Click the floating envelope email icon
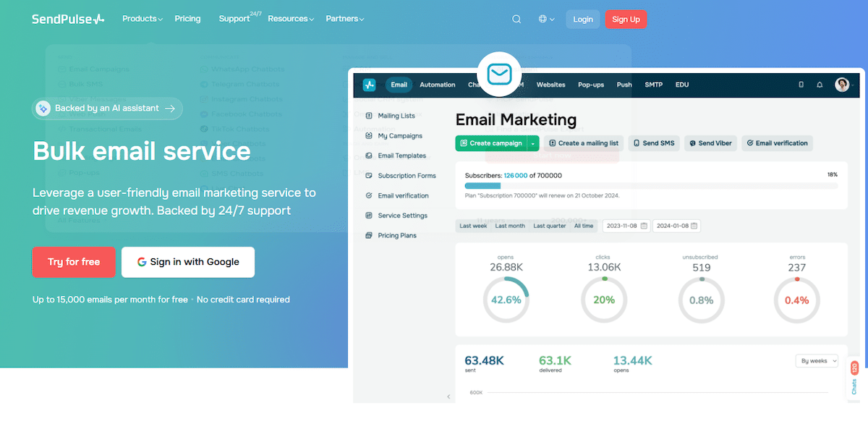The image size is (868, 437). 499,74
